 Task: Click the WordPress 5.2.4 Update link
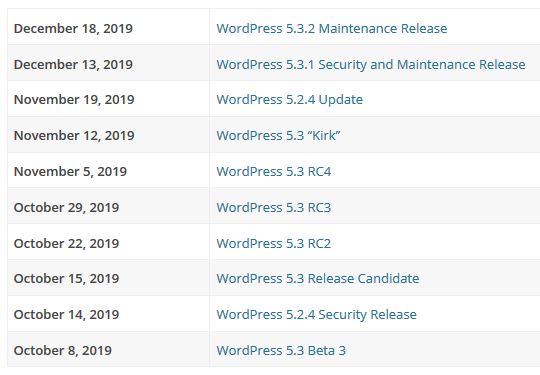click(290, 100)
